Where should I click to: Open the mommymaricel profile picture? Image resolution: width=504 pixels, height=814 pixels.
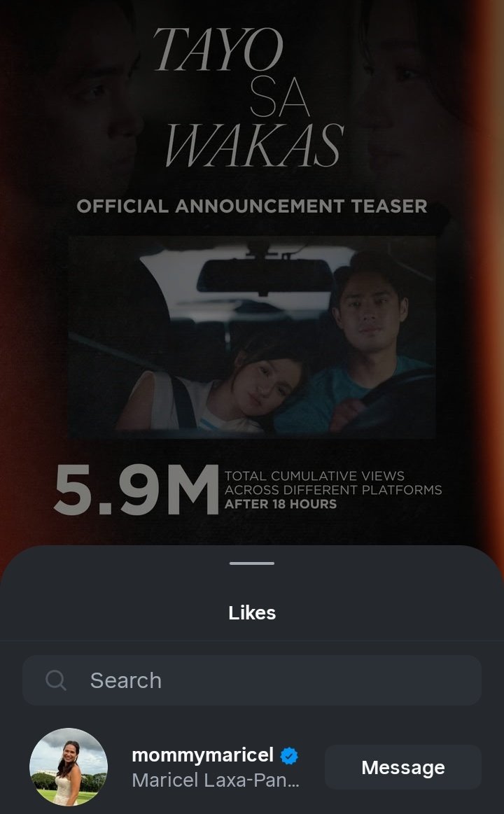[x=69, y=767]
